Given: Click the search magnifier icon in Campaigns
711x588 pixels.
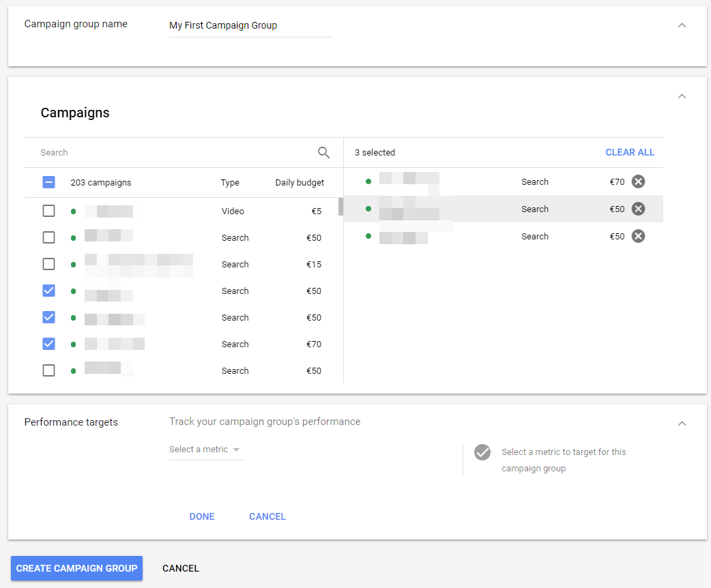Looking at the screenshot, I should tap(323, 152).
